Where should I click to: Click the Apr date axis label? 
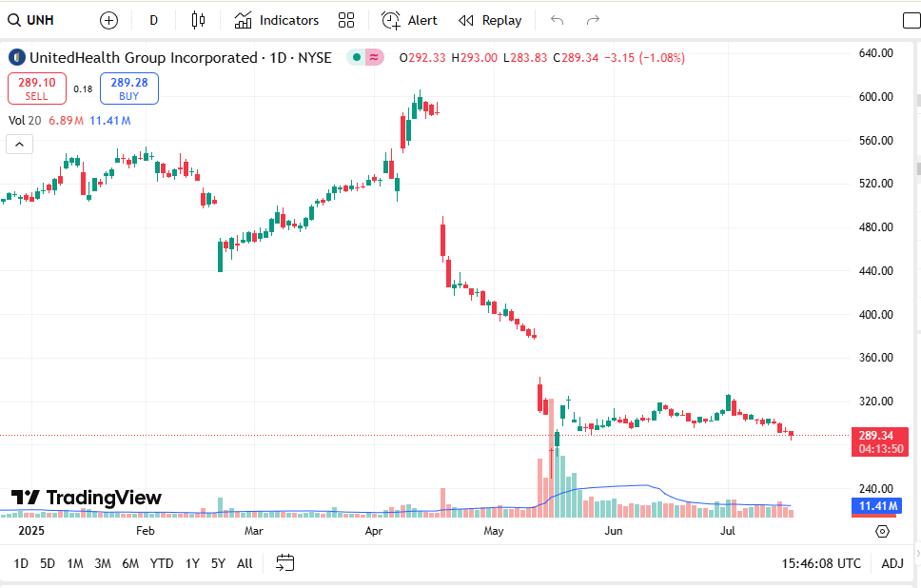tap(374, 531)
